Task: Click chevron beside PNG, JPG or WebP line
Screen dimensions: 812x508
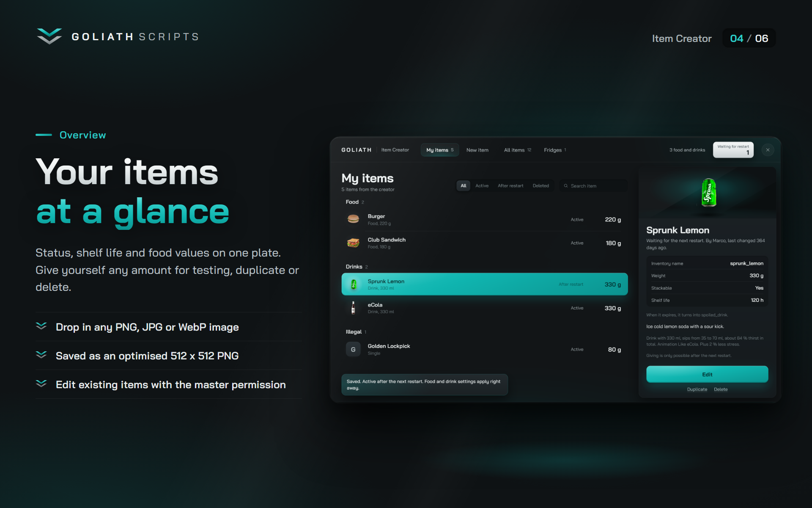Action: [x=41, y=326]
